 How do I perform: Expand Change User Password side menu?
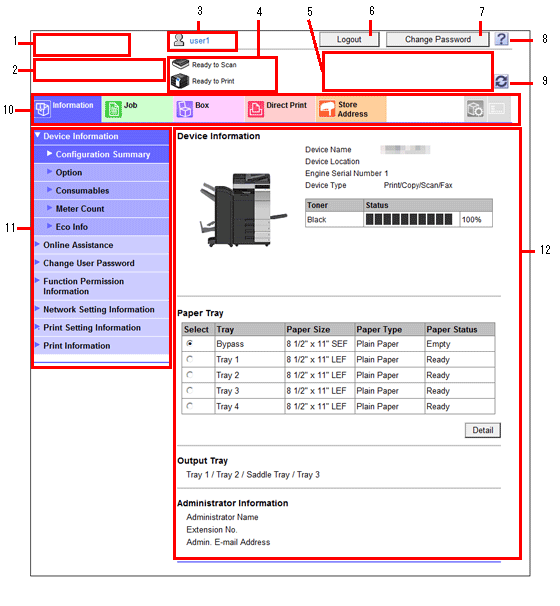coord(102,263)
